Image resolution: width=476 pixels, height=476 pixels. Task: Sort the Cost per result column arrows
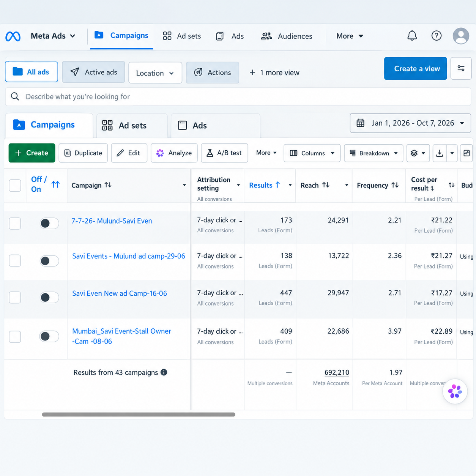point(451,185)
